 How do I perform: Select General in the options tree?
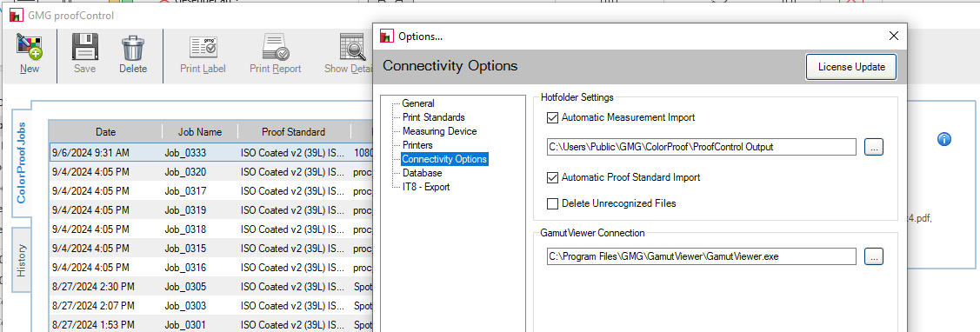click(418, 103)
